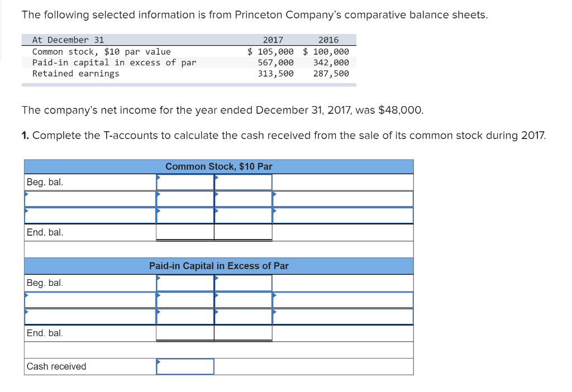Select the Beg. bal. label in Common Stock account
Image resolution: width=572 pixels, height=392 pixels.
coord(43,181)
